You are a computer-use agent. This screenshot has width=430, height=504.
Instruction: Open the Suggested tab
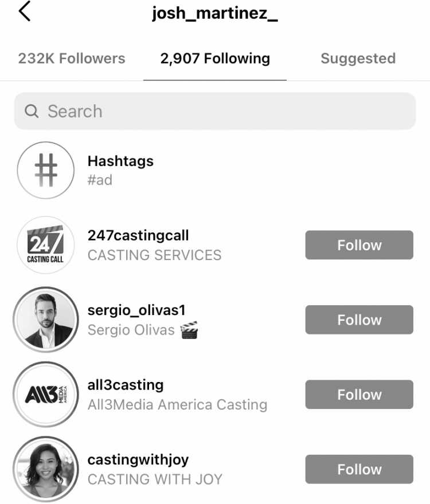(358, 58)
